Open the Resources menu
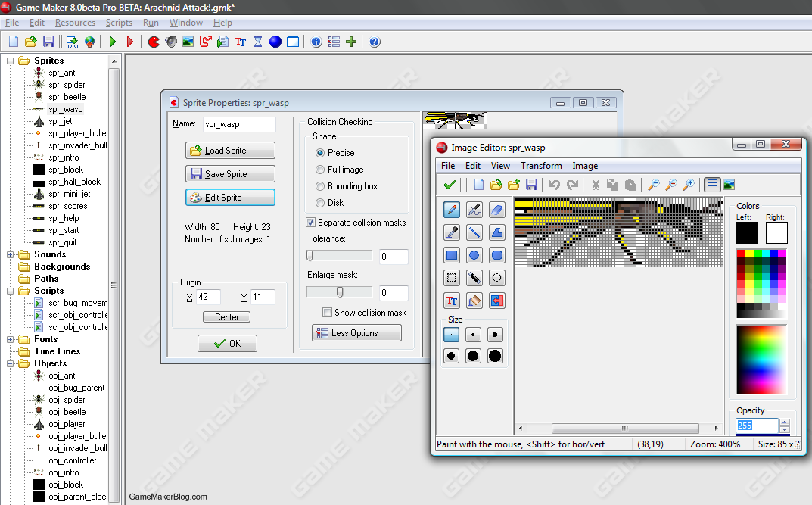Viewport: 812px width, 505px height. [75, 23]
